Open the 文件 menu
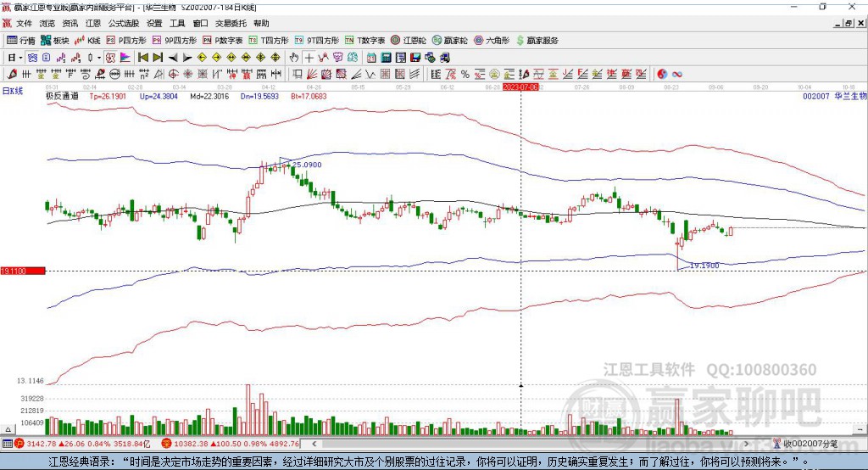This screenshot has height=470, width=868. coord(24,23)
